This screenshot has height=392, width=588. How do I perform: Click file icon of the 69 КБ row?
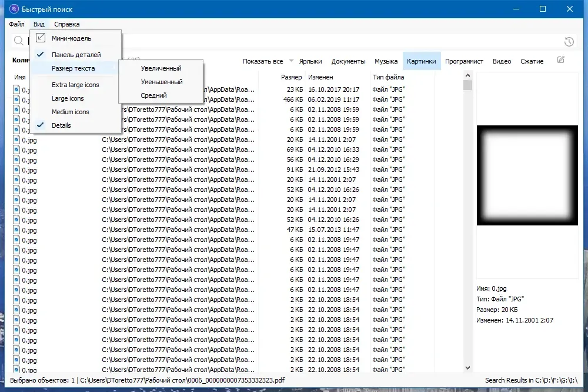pyautogui.click(x=16, y=150)
